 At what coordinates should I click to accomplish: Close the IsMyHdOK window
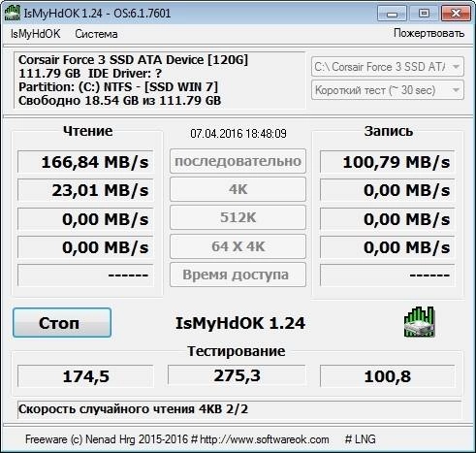(x=456, y=14)
